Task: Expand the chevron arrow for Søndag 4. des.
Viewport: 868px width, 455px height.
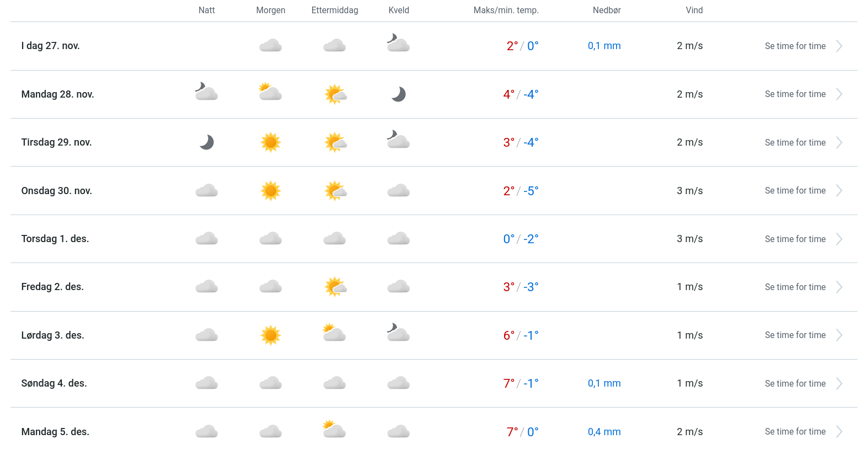Action: 839,383
